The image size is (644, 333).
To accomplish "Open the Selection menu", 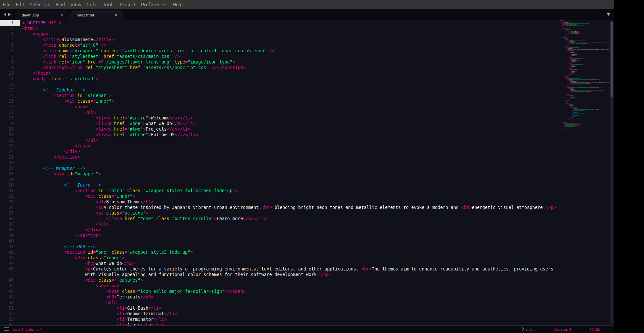I will point(40,5).
